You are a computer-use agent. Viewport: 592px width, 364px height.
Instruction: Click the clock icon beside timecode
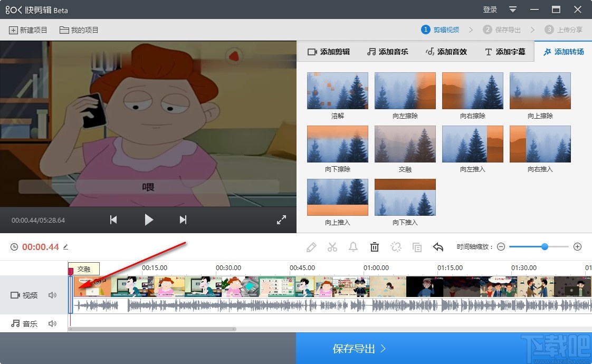point(14,247)
